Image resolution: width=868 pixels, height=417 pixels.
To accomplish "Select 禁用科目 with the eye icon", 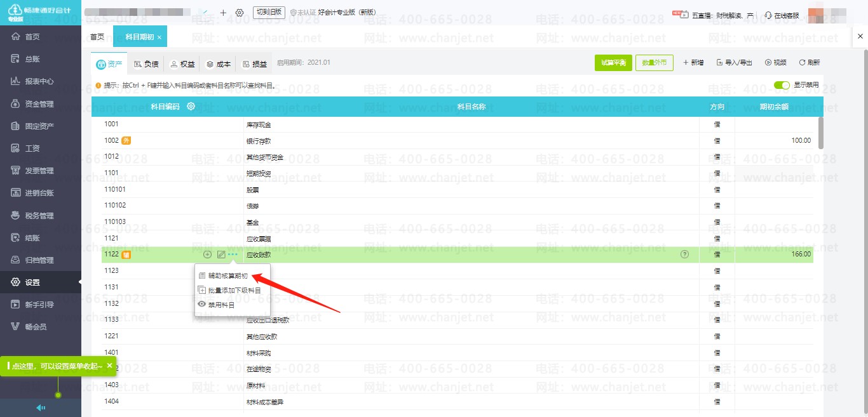I will pos(221,305).
